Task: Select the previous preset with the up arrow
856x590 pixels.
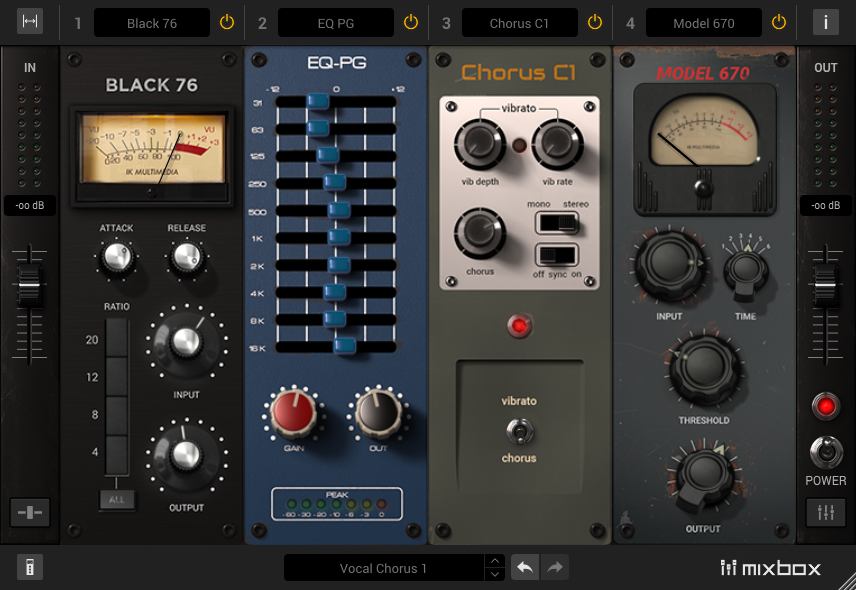Action: (x=495, y=561)
